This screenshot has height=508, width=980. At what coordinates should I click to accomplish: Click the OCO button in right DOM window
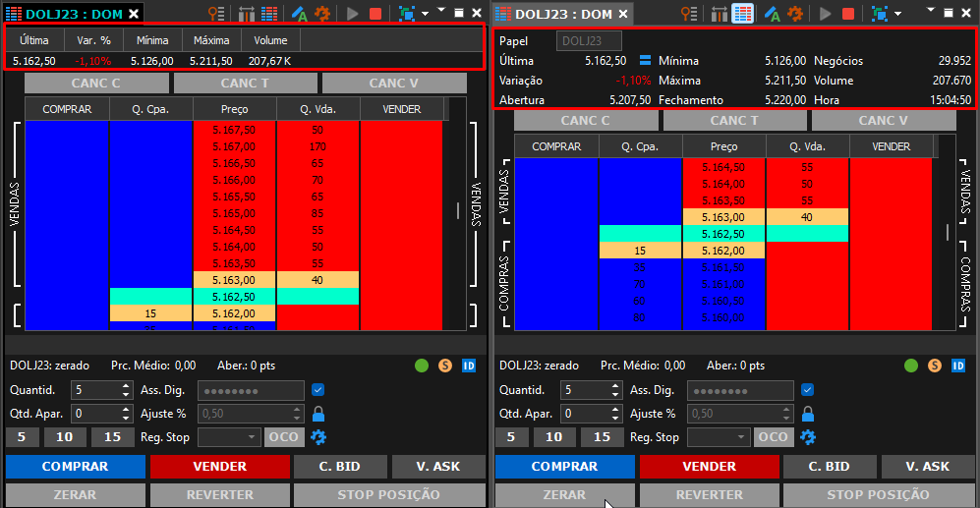(774, 437)
